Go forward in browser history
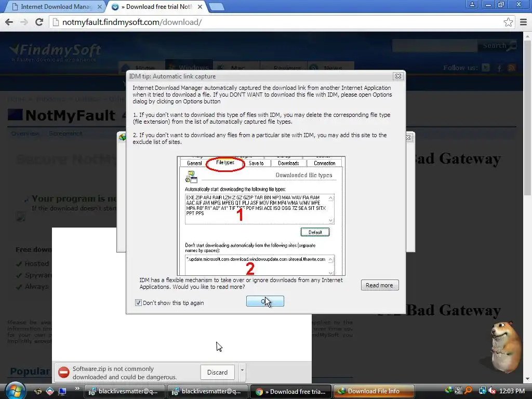Image resolution: width=532 pixels, height=399 pixels. [24, 22]
